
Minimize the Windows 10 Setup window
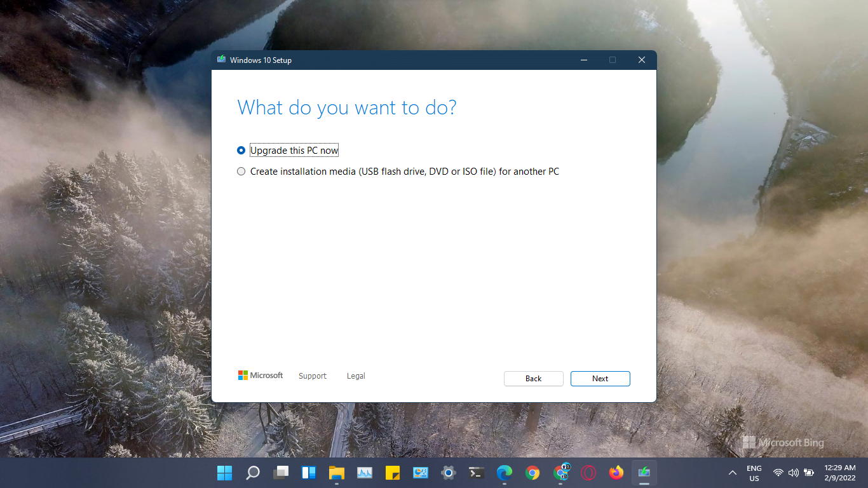pos(584,60)
